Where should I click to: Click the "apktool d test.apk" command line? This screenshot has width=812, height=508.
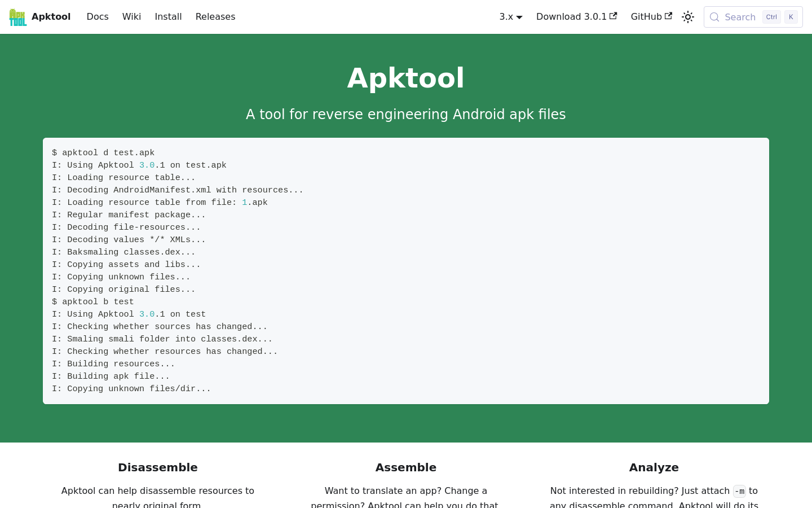point(103,153)
